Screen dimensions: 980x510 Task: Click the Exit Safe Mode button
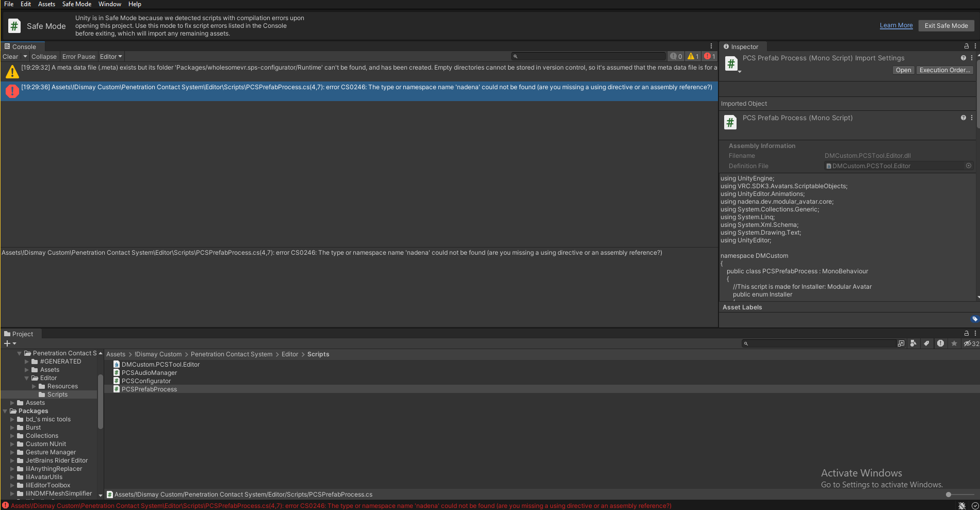point(946,26)
